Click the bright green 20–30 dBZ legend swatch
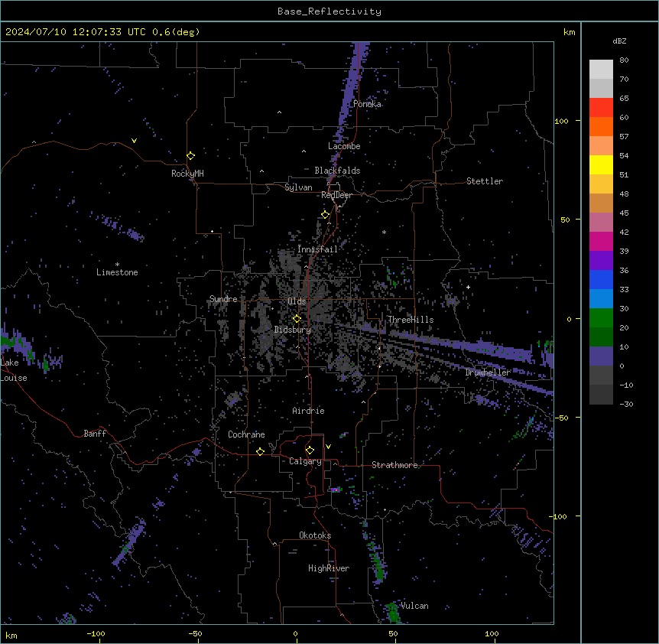The width and height of the screenshot is (659, 644). pos(601,318)
